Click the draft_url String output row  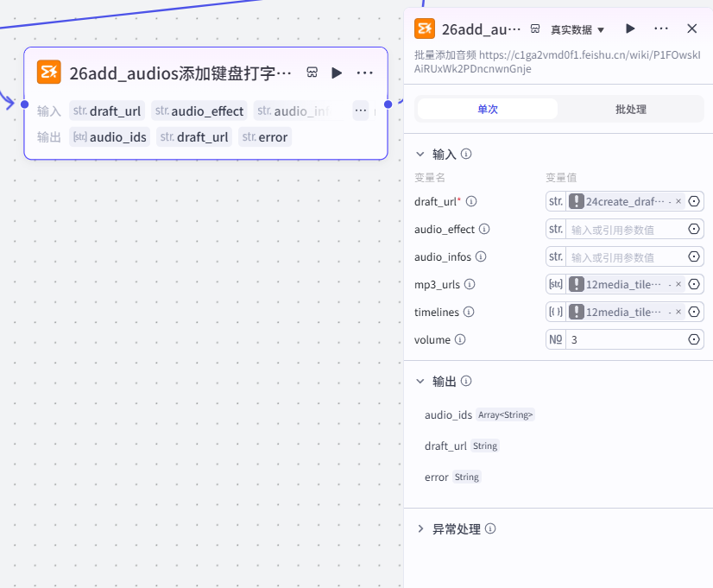tap(462, 446)
